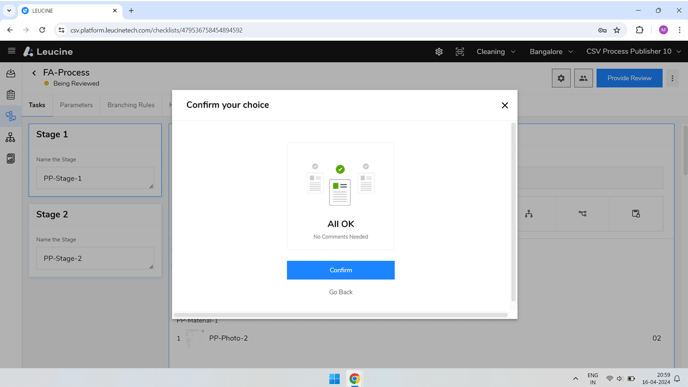
Task: Click the hierarchy icon in left sidebar
Action: pos(11,137)
